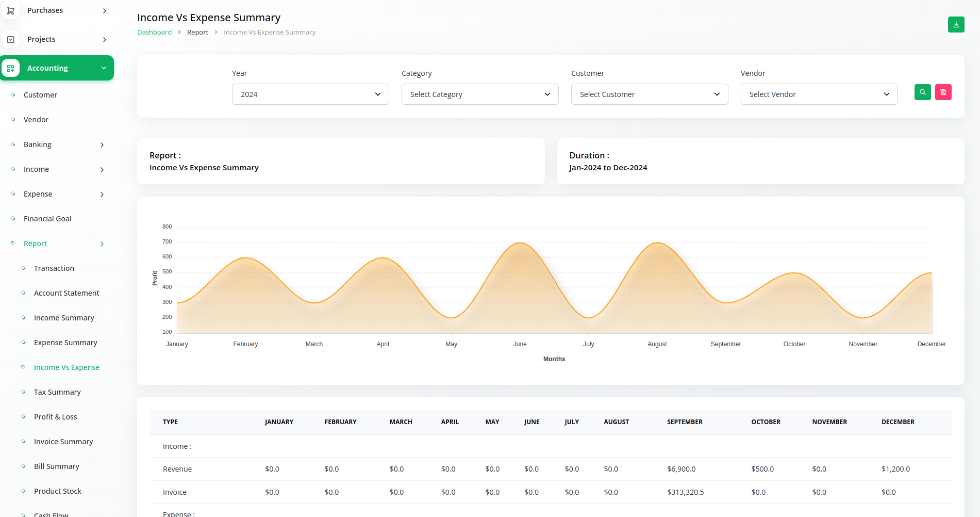The image size is (980, 517).
Task: Expand the Expense submenu chevron
Action: tap(102, 195)
